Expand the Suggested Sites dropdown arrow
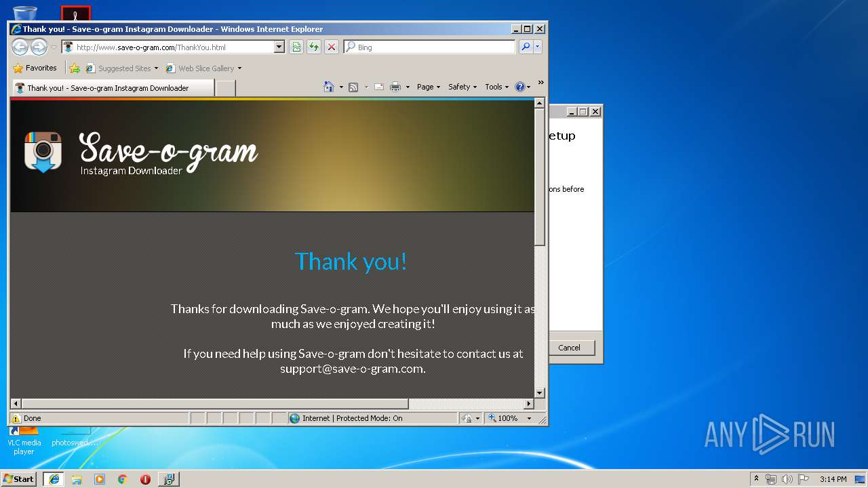The height and width of the screenshot is (488, 868). (x=156, y=68)
